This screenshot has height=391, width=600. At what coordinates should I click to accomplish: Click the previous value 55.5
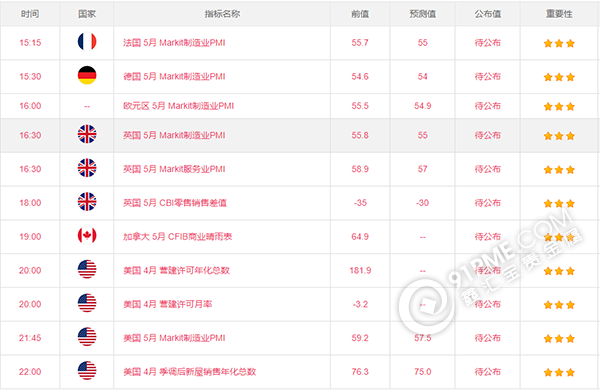(360, 106)
